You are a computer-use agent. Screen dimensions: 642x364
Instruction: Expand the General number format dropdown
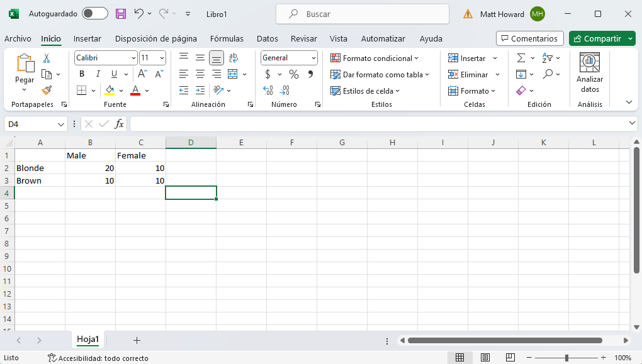point(313,58)
